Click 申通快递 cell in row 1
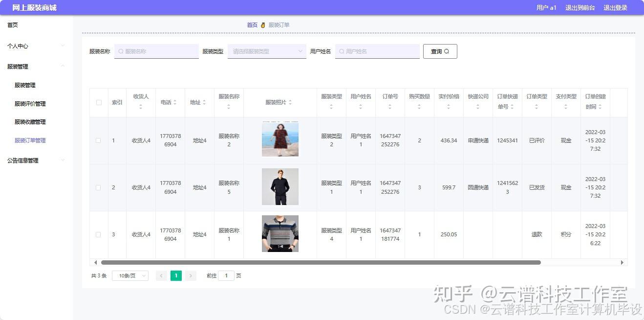The height and width of the screenshot is (320, 644). click(x=478, y=140)
